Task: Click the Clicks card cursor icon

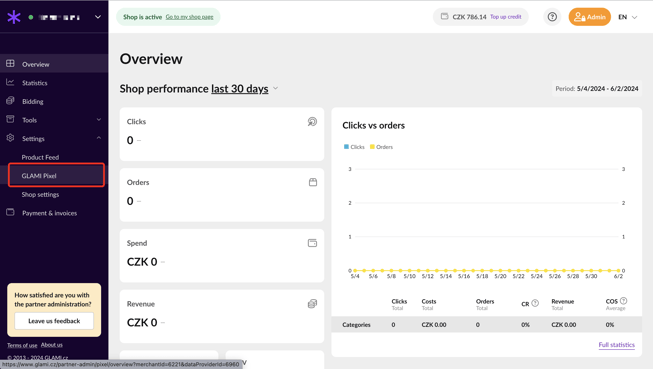Action: point(312,122)
